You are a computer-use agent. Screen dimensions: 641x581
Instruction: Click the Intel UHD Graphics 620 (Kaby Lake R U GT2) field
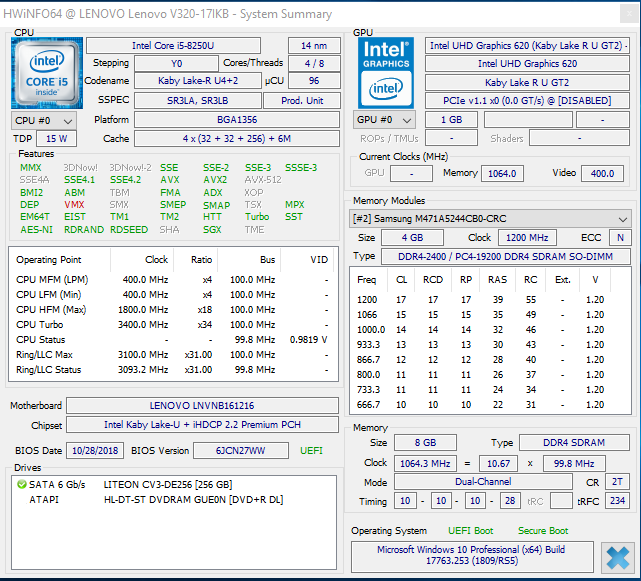pos(527,45)
